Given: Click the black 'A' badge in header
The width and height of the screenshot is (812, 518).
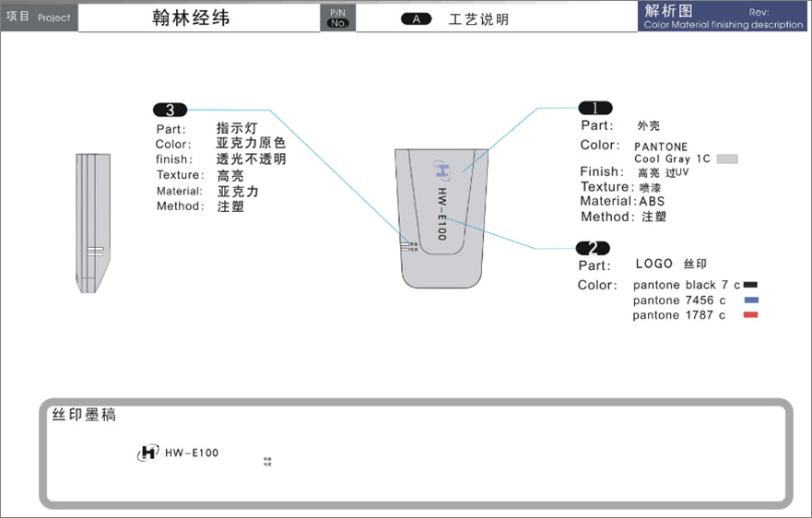Looking at the screenshot, I should [417, 18].
